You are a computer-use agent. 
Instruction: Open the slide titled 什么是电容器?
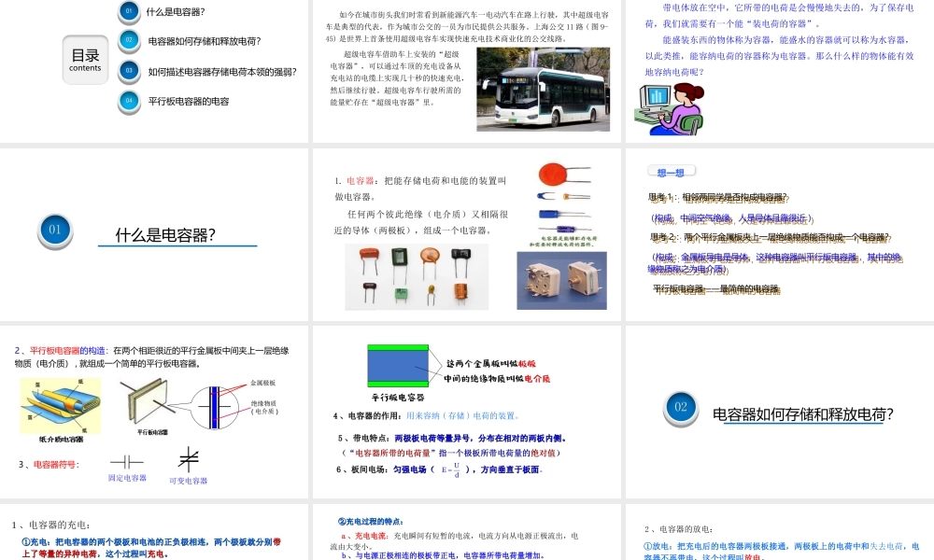pyautogui.click(x=154, y=234)
